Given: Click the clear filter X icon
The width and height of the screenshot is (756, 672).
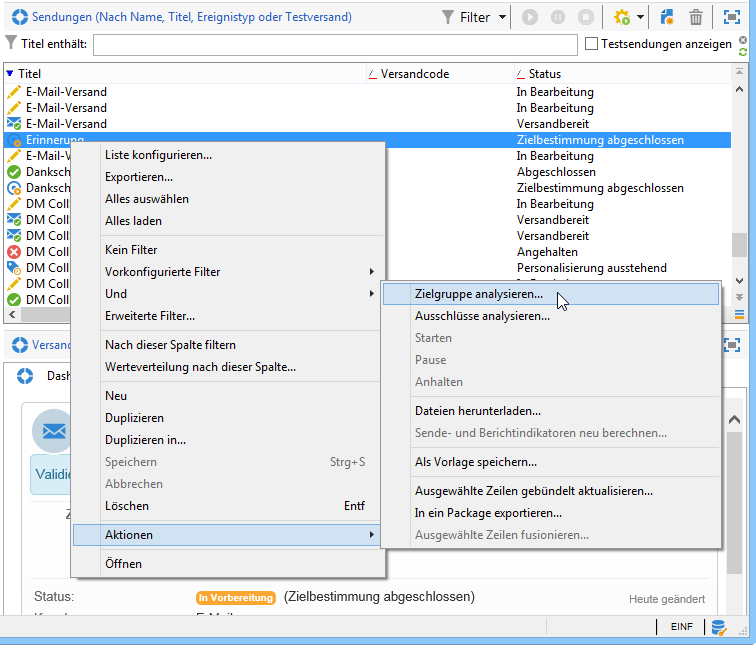Looking at the screenshot, I should [x=743, y=40].
